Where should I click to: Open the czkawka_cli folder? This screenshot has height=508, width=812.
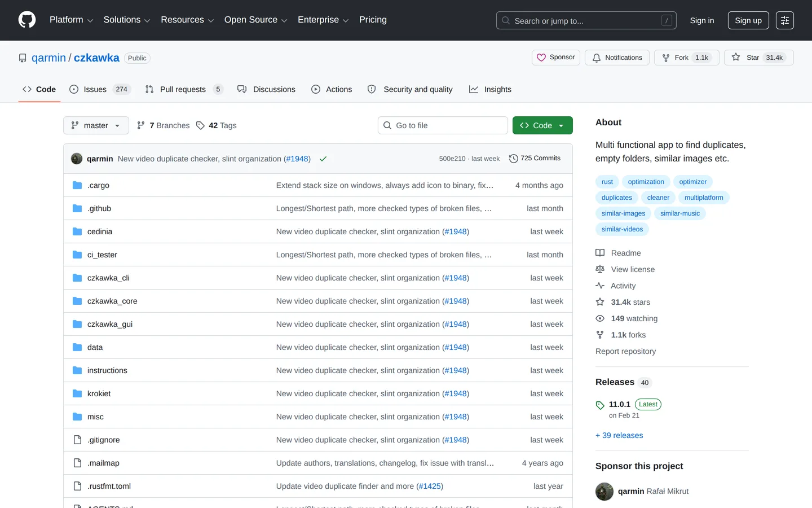click(108, 278)
